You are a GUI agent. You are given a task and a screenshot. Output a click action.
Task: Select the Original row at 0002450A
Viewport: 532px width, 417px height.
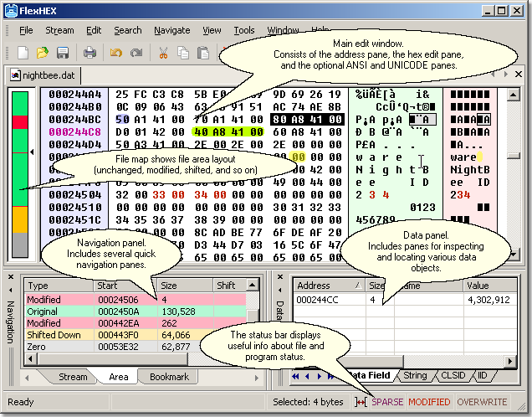[136, 311]
